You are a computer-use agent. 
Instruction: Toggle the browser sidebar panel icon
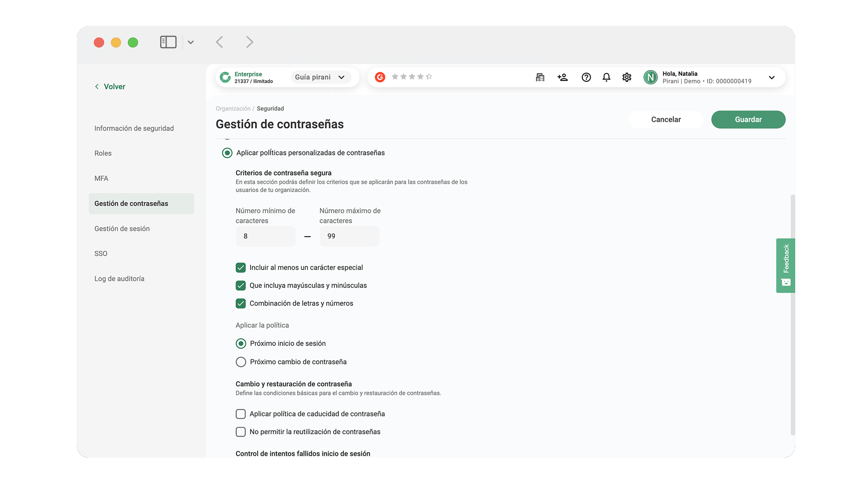pos(168,42)
